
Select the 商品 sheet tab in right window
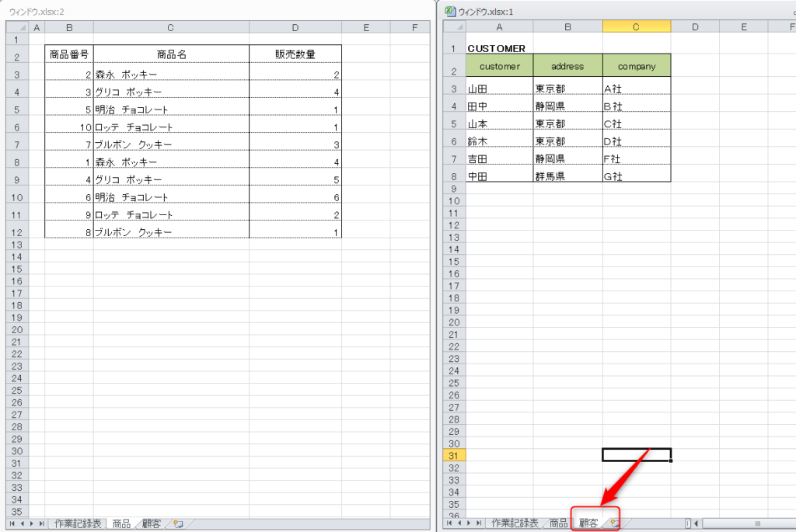pos(558,523)
